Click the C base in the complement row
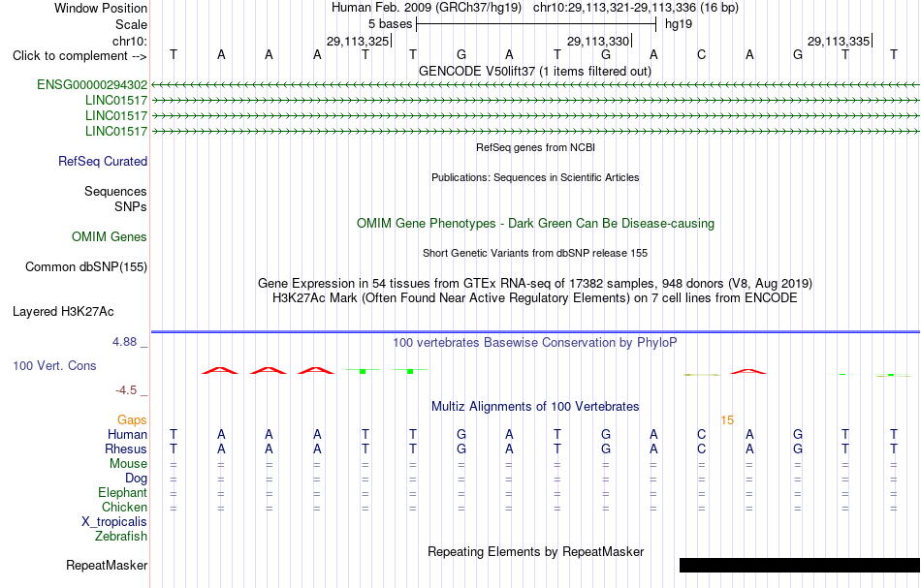The width and height of the screenshot is (921, 588). point(701,54)
